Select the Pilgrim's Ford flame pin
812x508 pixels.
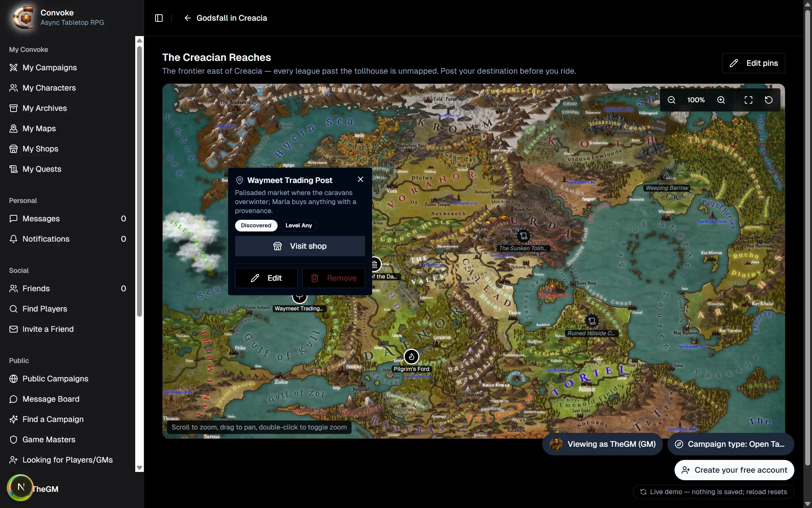coord(411,357)
